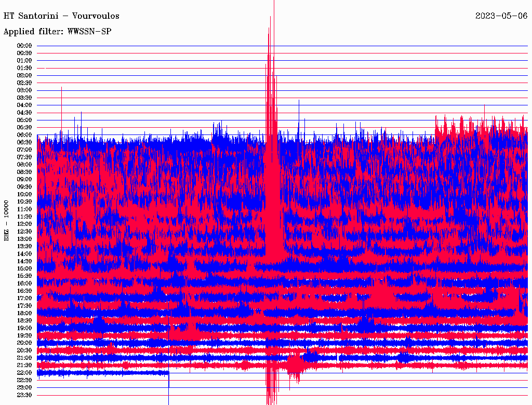Click the time label '11:30'
Image resolution: width=532 pixels, height=405 pixels.
click(24, 217)
